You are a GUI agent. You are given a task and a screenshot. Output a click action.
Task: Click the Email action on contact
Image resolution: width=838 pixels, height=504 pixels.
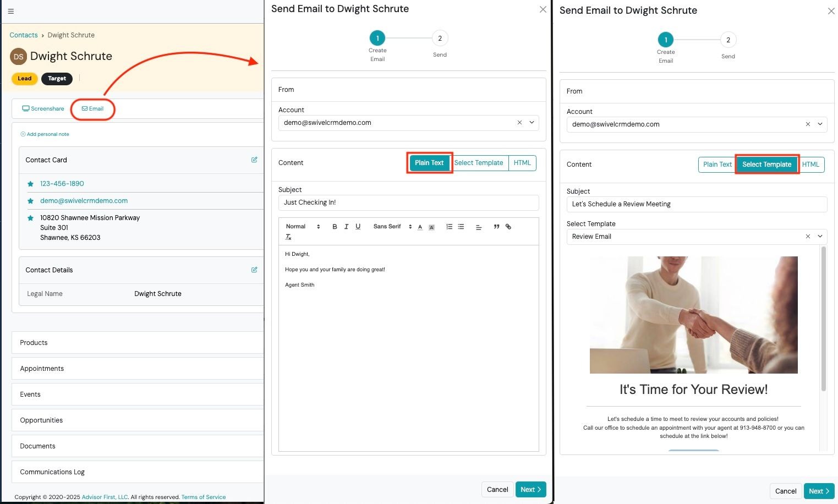pyautogui.click(x=92, y=109)
